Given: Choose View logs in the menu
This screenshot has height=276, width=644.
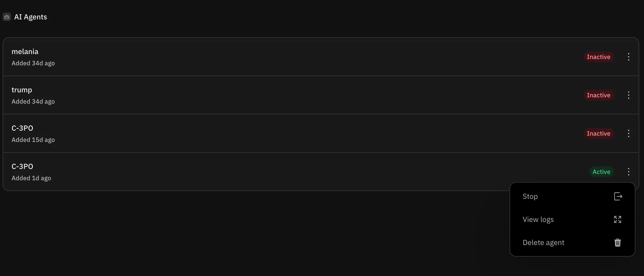Looking at the screenshot, I should (538, 220).
